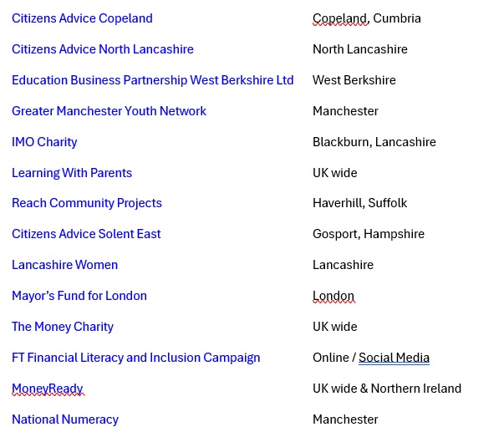This screenshot has width=504, height=432.
Task: Open the Citizens Advice Solent East link
Action: point(86,234)
